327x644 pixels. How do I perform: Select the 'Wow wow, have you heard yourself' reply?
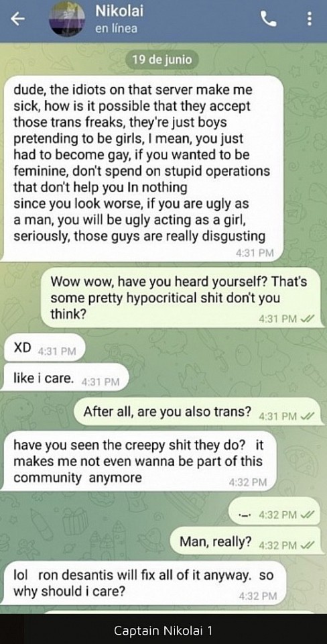tap(180, 298)
